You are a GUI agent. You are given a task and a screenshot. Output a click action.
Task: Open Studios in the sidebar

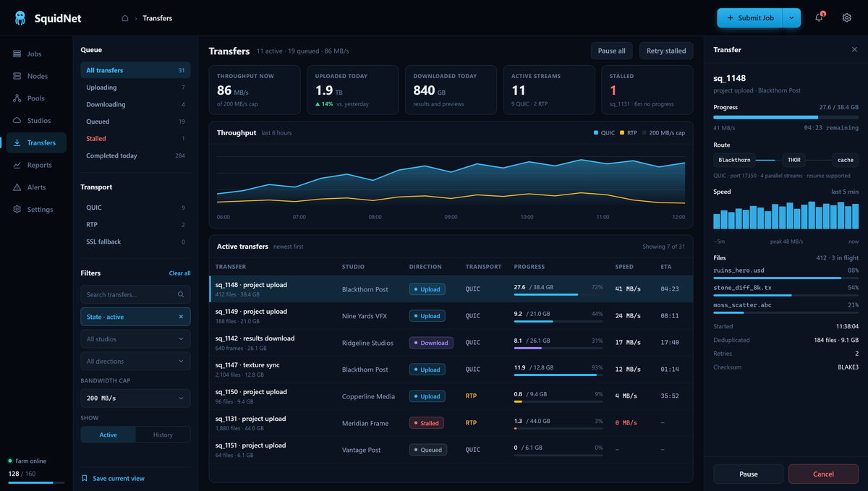36,121
